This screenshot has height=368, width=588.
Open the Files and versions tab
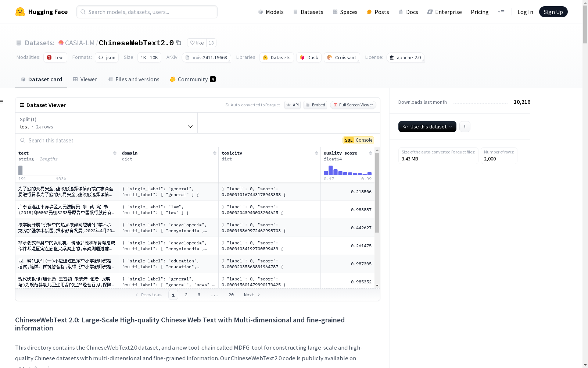click(x=133, y=79)
